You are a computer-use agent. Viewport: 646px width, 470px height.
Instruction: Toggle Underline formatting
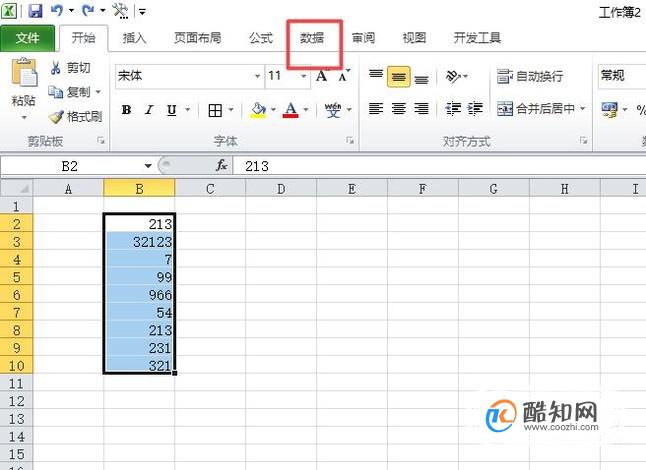(171, 110)
